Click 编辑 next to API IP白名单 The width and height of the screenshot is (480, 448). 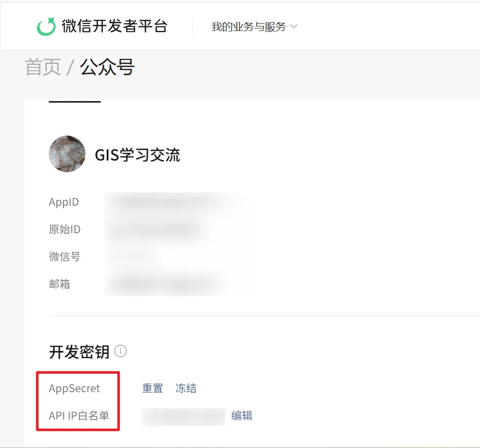click(242, 416)
